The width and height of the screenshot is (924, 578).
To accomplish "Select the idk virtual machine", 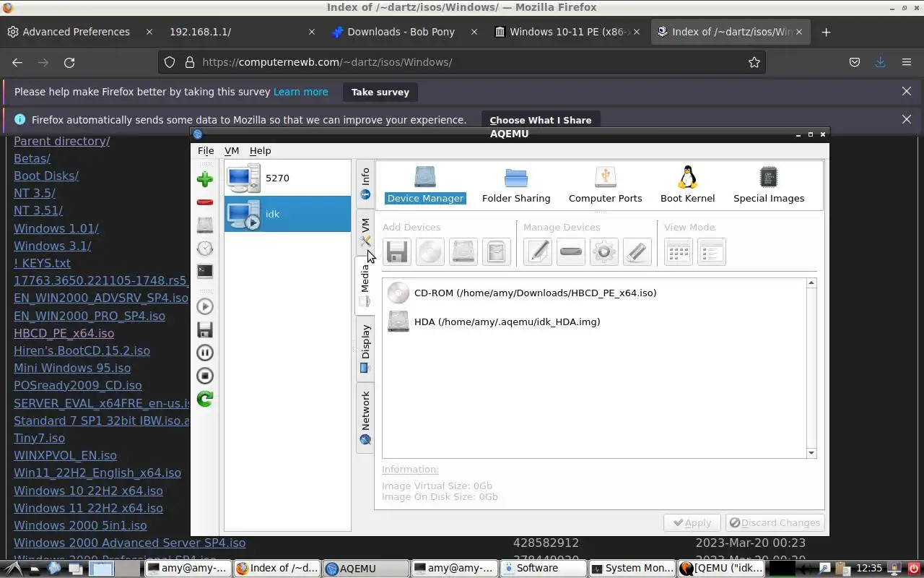I will pos(287,214).
